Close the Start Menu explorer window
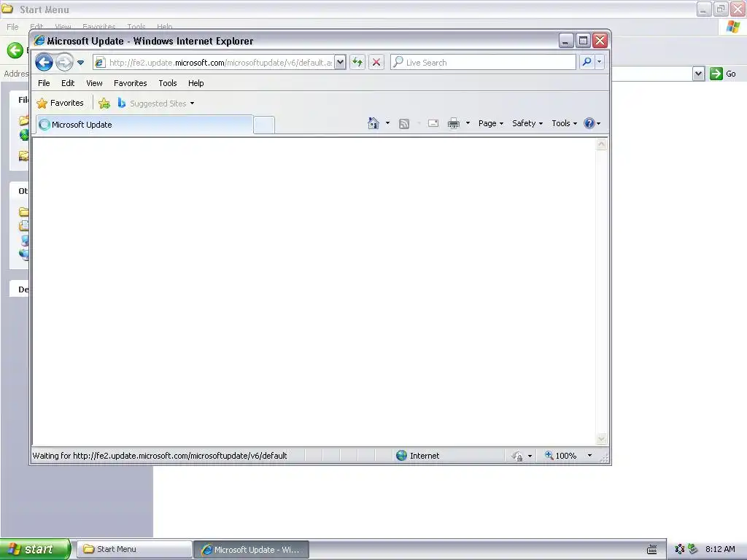 [738, 9]
